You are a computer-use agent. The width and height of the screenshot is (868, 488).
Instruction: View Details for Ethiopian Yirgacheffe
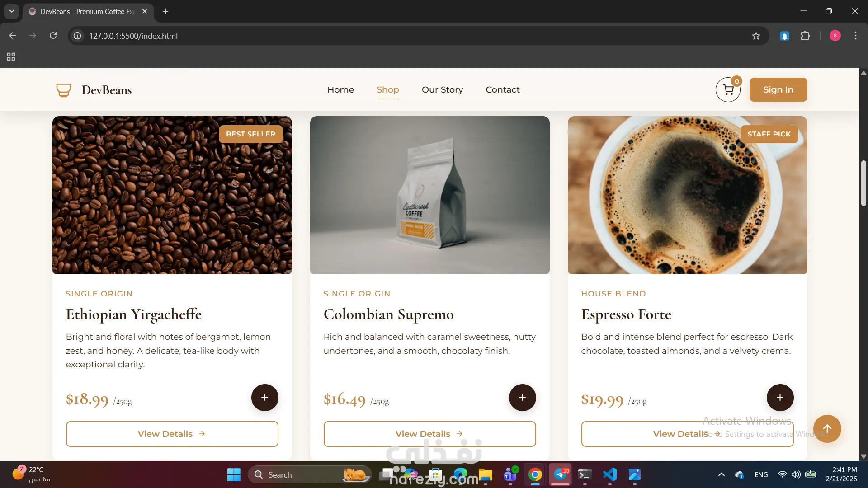[x=172, y=434]
